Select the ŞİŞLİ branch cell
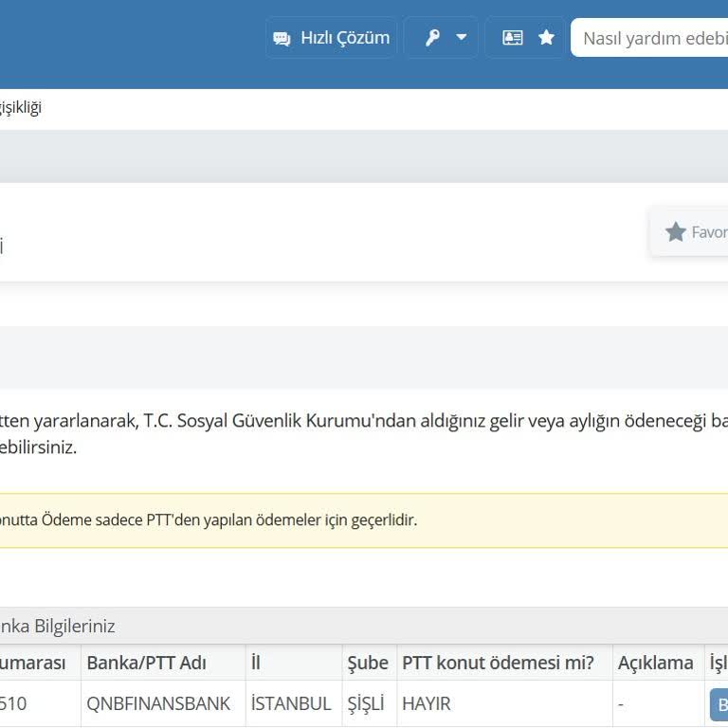The image size is (728, 728). click(x=366, y=704)
